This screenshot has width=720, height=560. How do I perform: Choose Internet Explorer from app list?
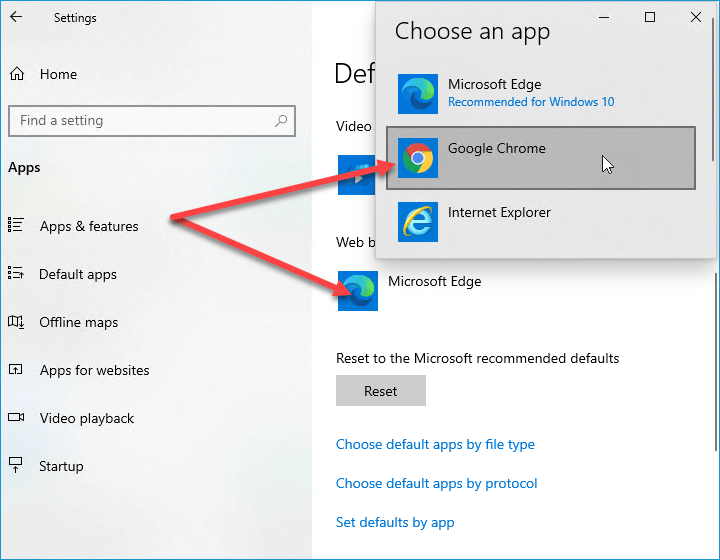(x=540, y=222)
